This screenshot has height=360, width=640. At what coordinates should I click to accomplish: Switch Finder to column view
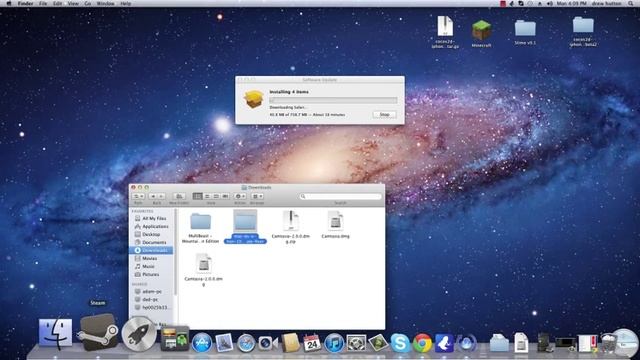[x=216, y=196]
